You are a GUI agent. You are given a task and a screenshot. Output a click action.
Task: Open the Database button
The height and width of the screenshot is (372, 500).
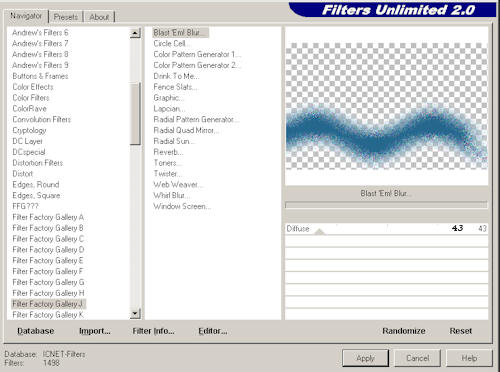click(x=36, y=331)
